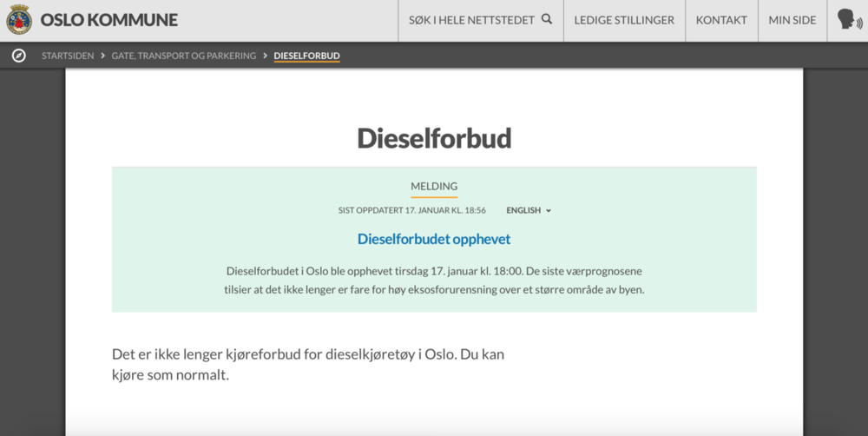Navigate to STARTSIDEN breadcrumb

[68, 56]
